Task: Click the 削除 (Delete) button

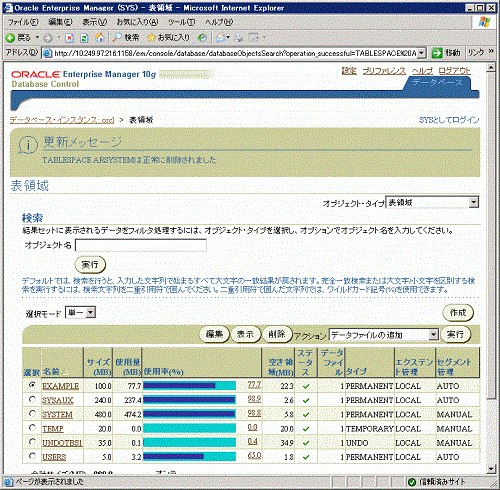Action: pyautogui.click(x=277, y=334)
